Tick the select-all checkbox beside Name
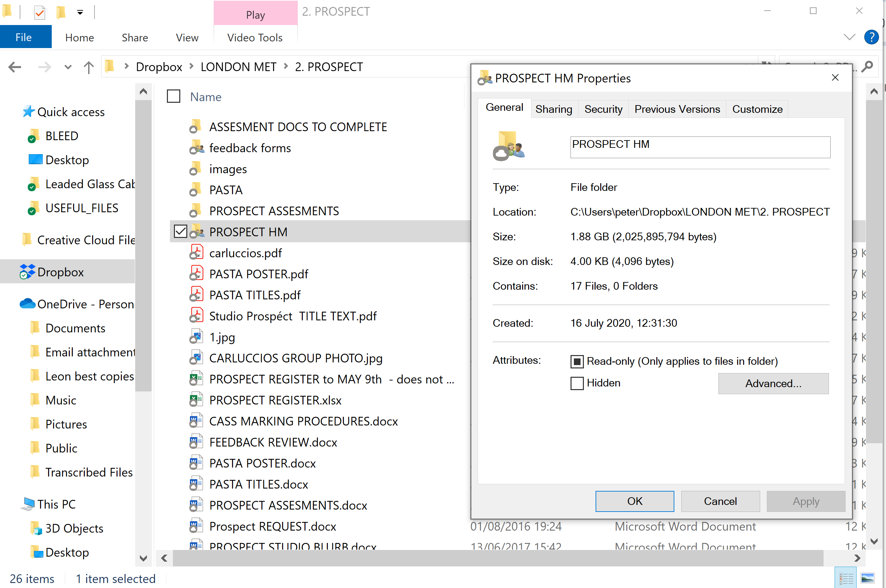This screenshot has width=886, height=588. pos(173,96)
